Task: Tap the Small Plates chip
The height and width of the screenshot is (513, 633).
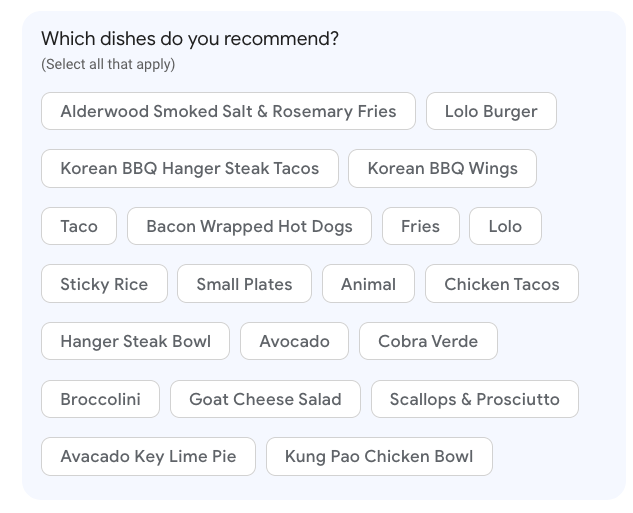Action: coord(244,284)
